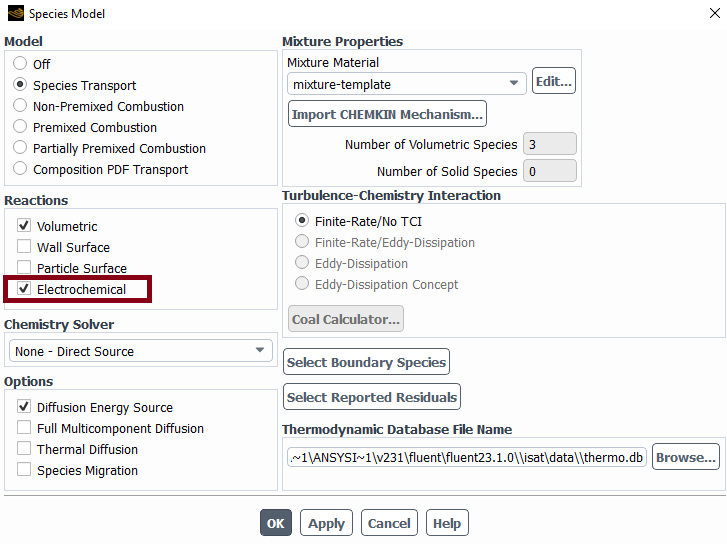Expand the Chemistry Solver dropdown
This screenshot has width=727, height=544.
[x=141, y=351]
